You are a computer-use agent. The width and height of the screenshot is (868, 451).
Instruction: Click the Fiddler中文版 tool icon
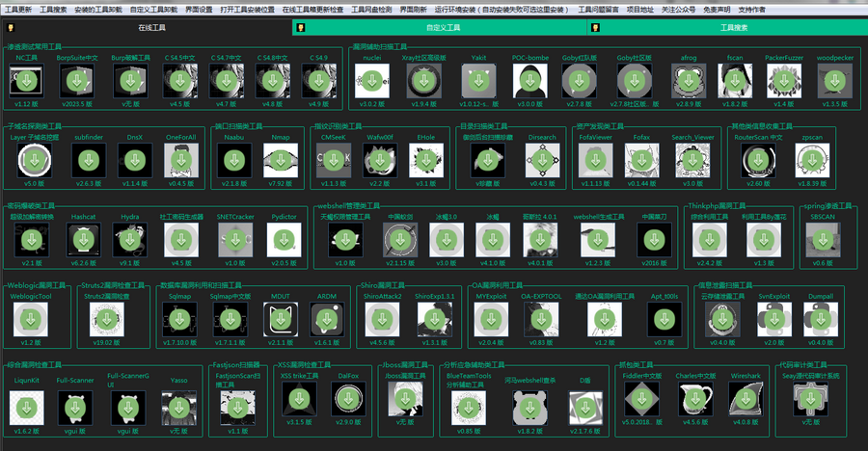click(x=642, y=399)
